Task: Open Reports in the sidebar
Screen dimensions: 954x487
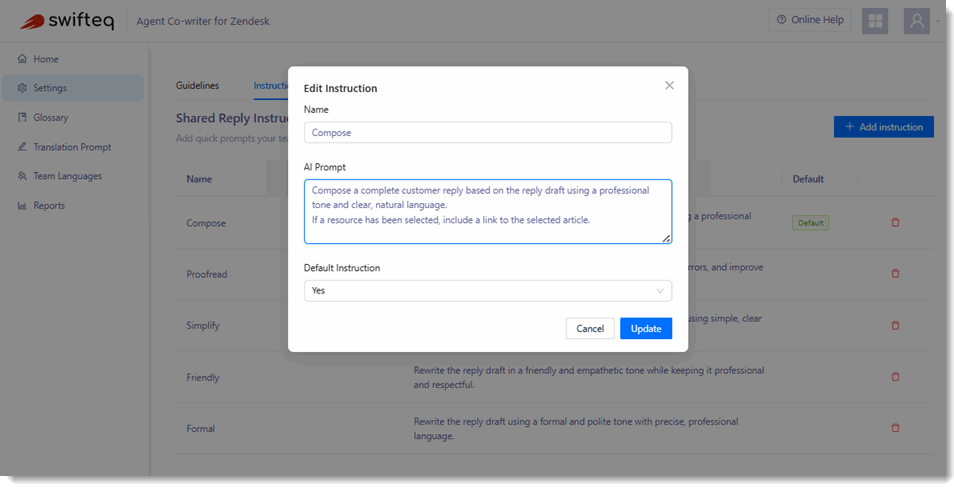Action: [x=73, y=206]
